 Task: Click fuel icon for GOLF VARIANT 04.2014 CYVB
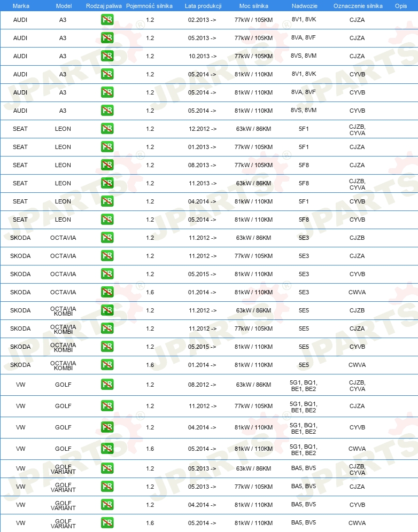[107, 505]
